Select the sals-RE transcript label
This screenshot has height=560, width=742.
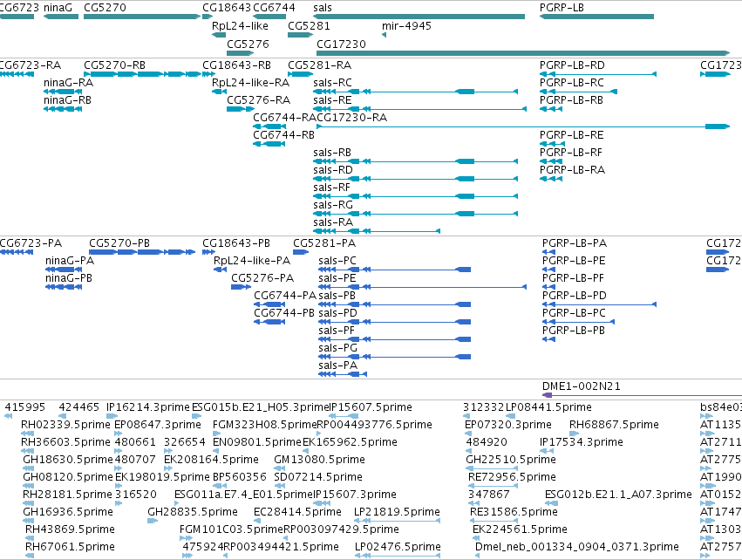(x=332, y=100)
